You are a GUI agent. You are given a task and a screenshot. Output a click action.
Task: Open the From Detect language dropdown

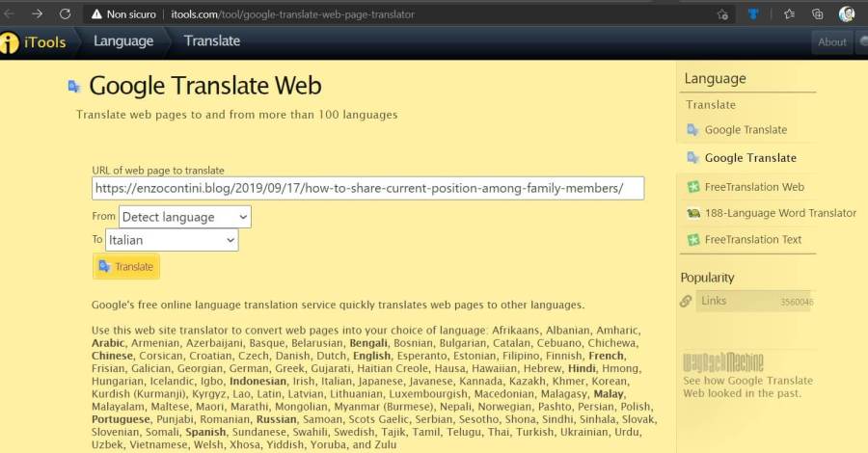point(184,217)
